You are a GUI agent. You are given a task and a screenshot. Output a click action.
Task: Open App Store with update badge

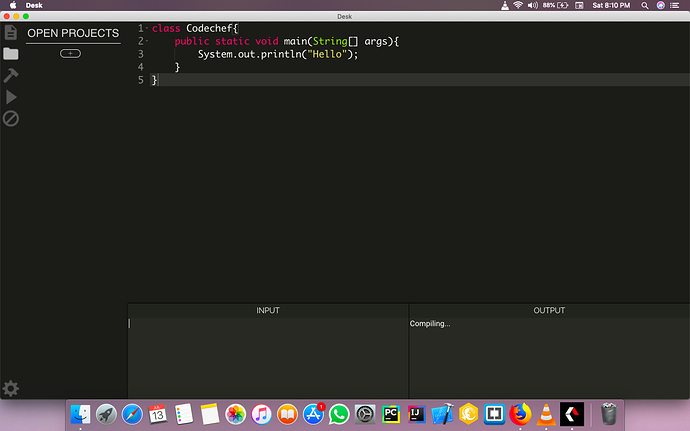(x=313, y=414)
